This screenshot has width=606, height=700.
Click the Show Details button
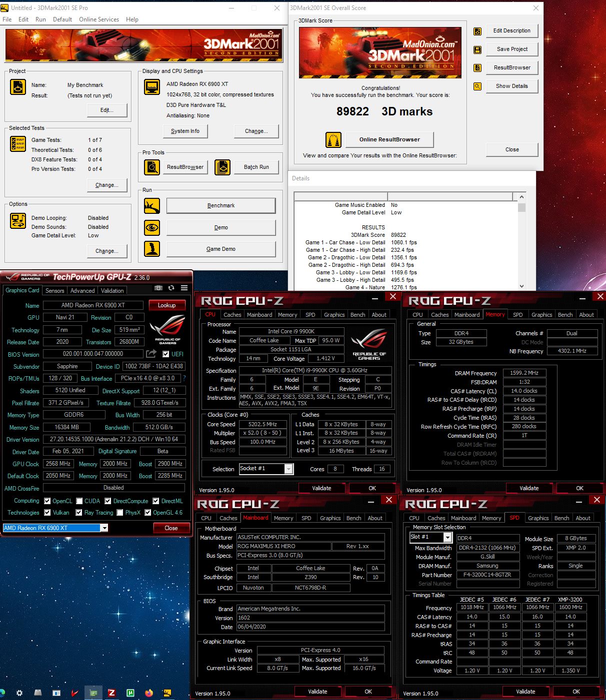click(511, 86)
